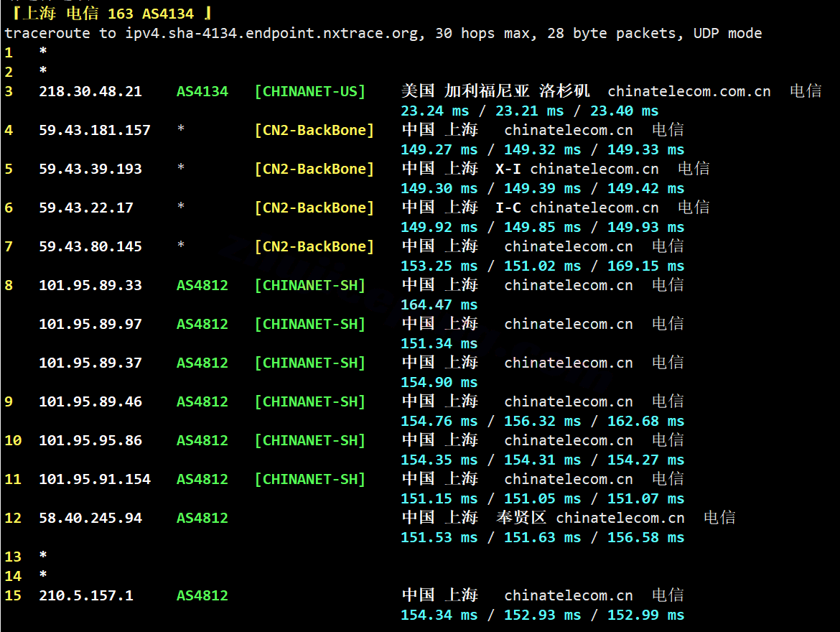Image resolution: width=840 pixels, height=632 pixels.
Task: Click the [CHINANET-US] tag
Action: coord(310,91)
